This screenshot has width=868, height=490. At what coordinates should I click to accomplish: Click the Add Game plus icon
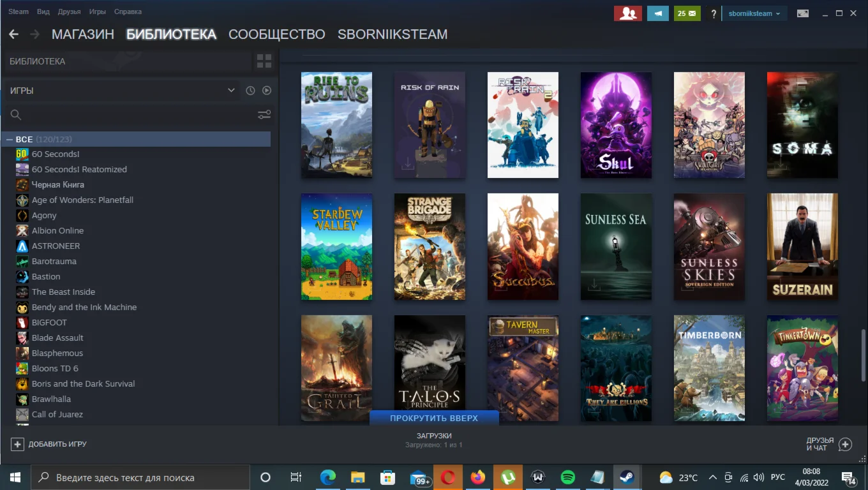pyautogui.click(x=17, y=444)
